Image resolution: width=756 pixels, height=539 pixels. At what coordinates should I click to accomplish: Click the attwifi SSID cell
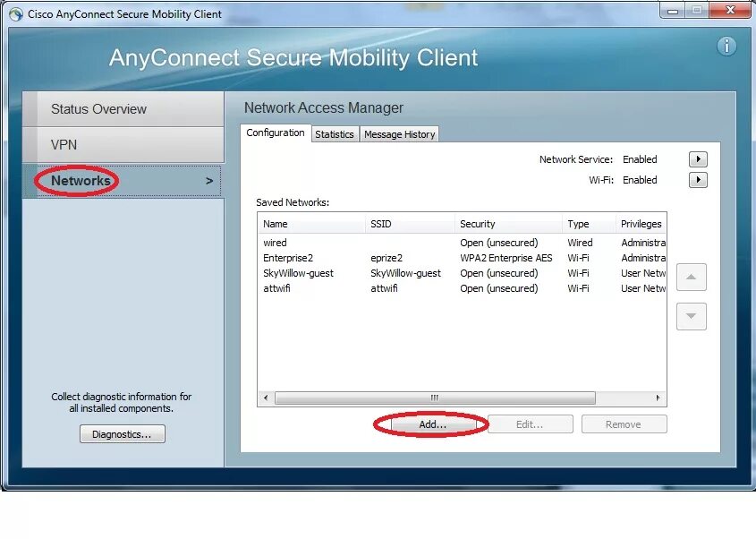pyautogui.click(x=385, y=288)
